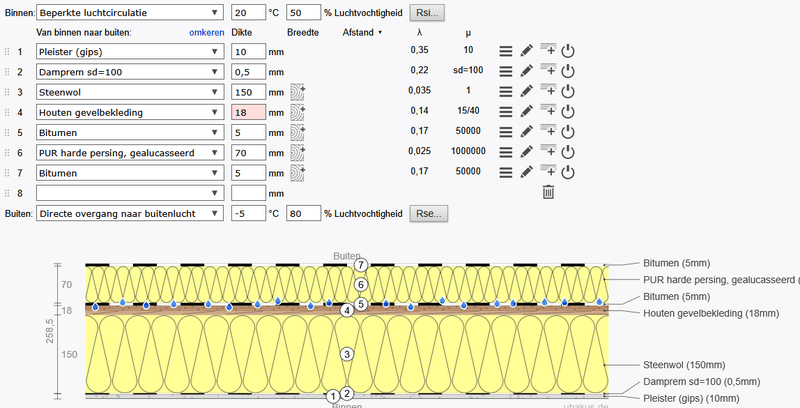The image size is (800, 408).
Task: Edit the Houten gevelbekleding layer with pencil
Action: [x=527, y=111]
